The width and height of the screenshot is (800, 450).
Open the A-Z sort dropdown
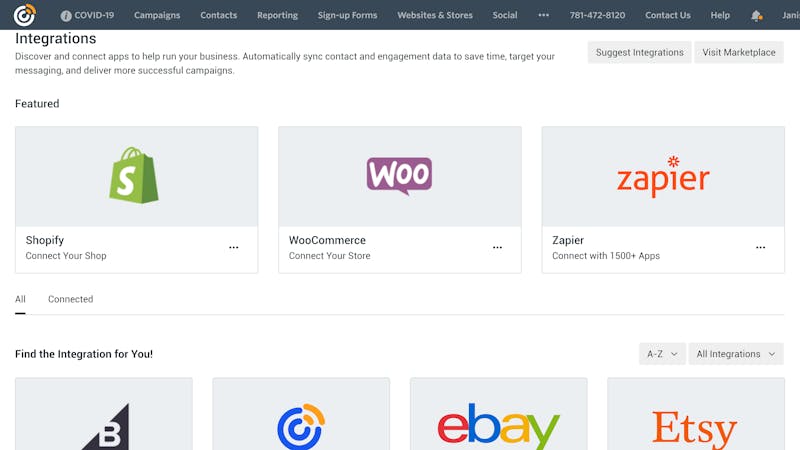point(662,354)
